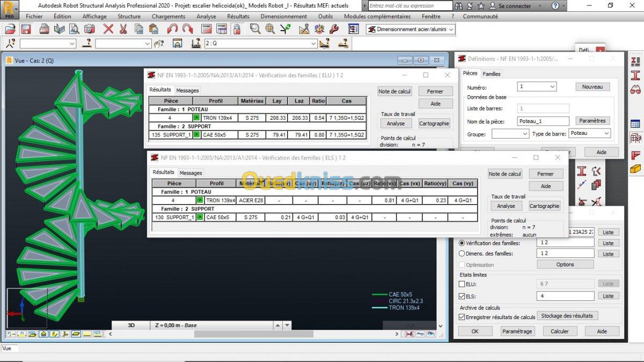Open the Chargements menu

[x=168, y=17]
